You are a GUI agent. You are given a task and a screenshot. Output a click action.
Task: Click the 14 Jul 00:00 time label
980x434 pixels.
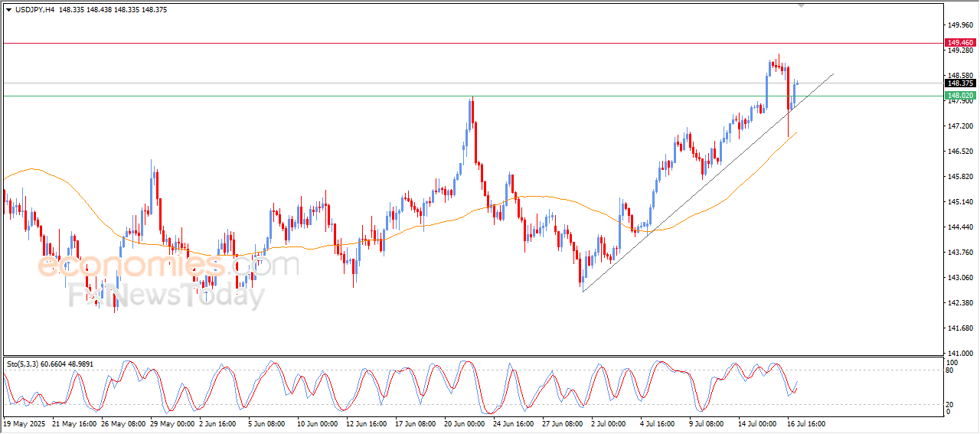pyautogui.click(x=759, y=423)
